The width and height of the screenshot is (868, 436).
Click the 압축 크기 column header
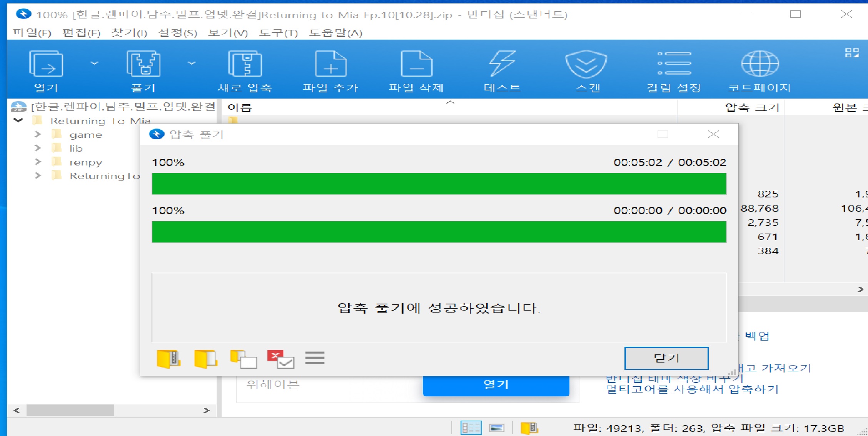[x=752, y=107]
